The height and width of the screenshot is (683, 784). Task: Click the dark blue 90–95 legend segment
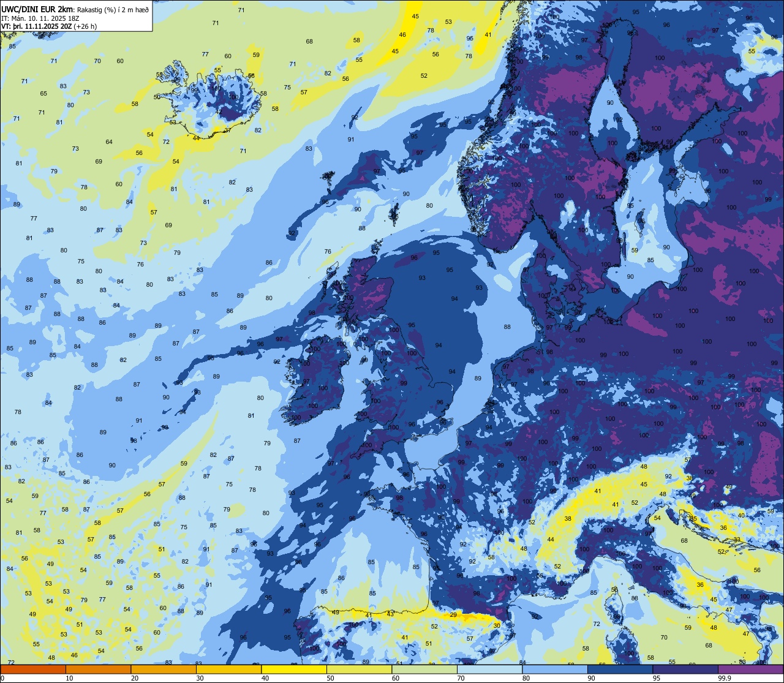click(x=620, y=669)
